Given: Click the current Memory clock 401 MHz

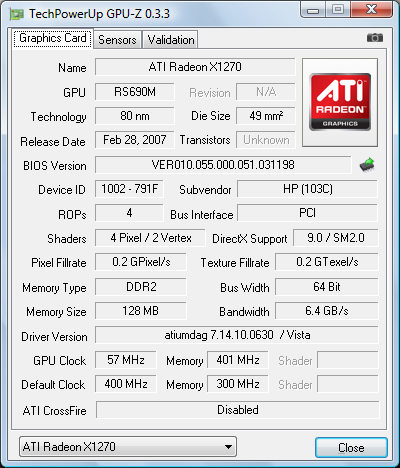Looking at the screenshot, I should tap(238, 360).
